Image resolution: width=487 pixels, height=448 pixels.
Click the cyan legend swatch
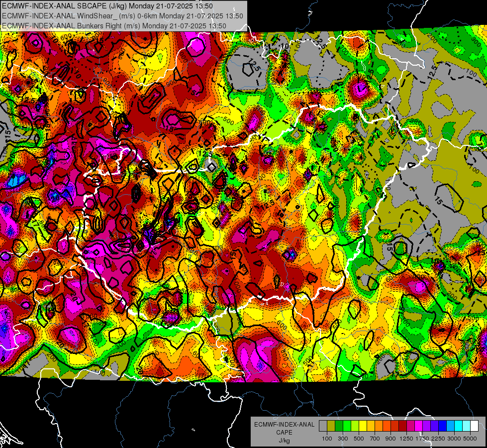click(x=459, y=426)
